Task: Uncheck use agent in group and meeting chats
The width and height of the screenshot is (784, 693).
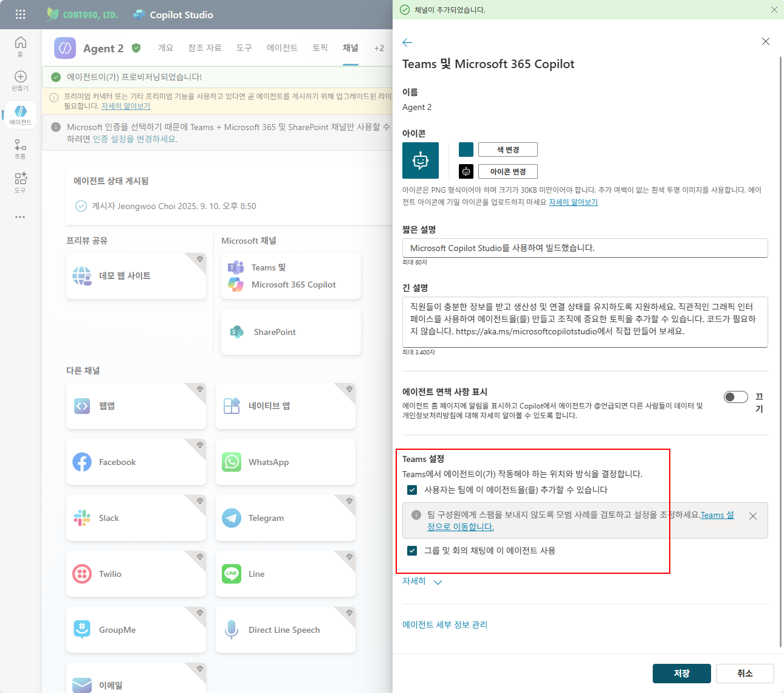Action: click(412, 551)
